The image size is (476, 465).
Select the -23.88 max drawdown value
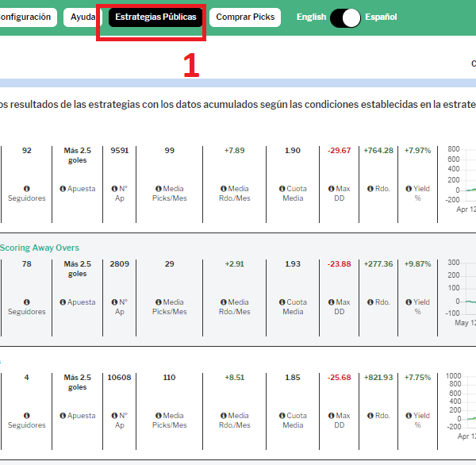tap(339, 264)
